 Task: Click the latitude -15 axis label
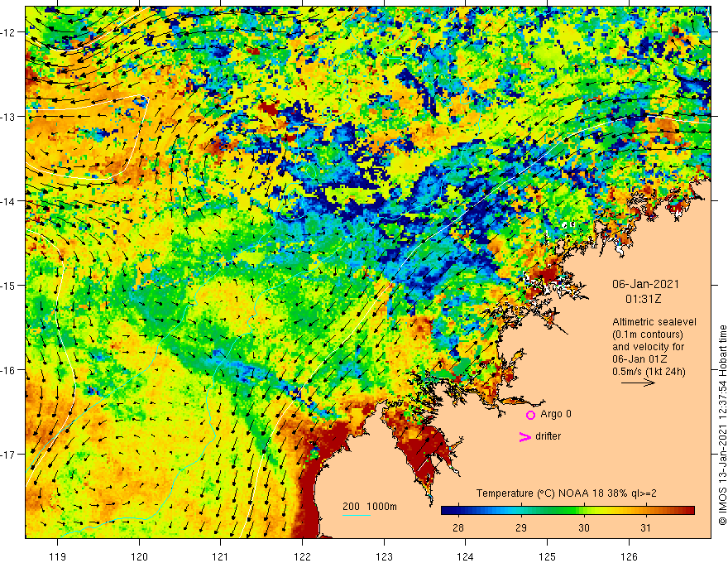point(8,285)
